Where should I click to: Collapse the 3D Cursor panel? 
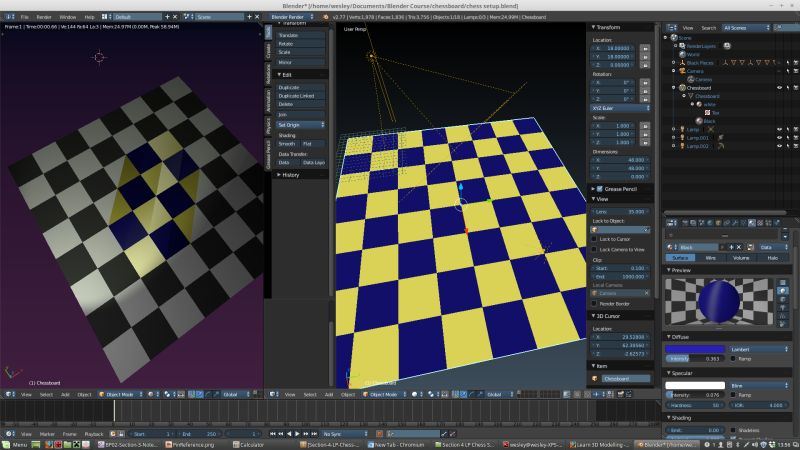click(x=593, y=316)
